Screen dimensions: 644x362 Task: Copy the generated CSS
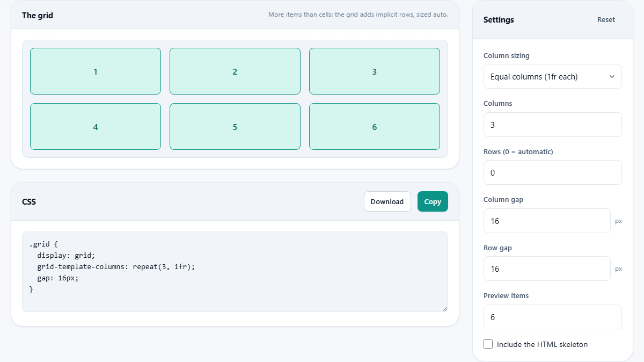[x=433, y=201]
